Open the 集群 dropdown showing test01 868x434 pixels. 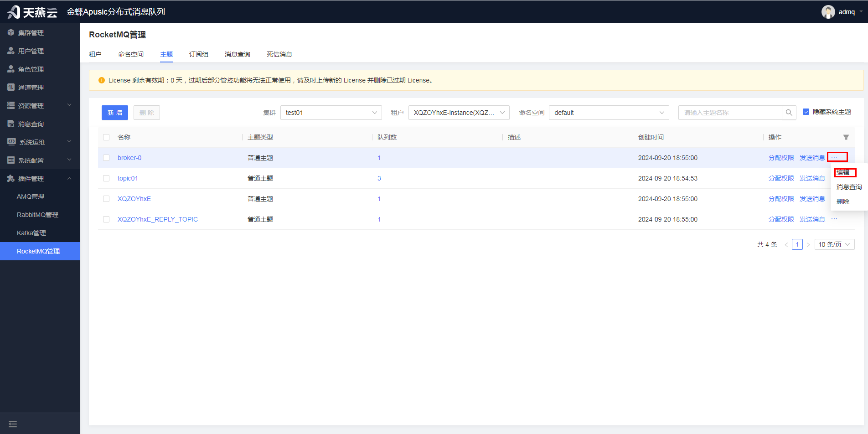coord(331,113)
